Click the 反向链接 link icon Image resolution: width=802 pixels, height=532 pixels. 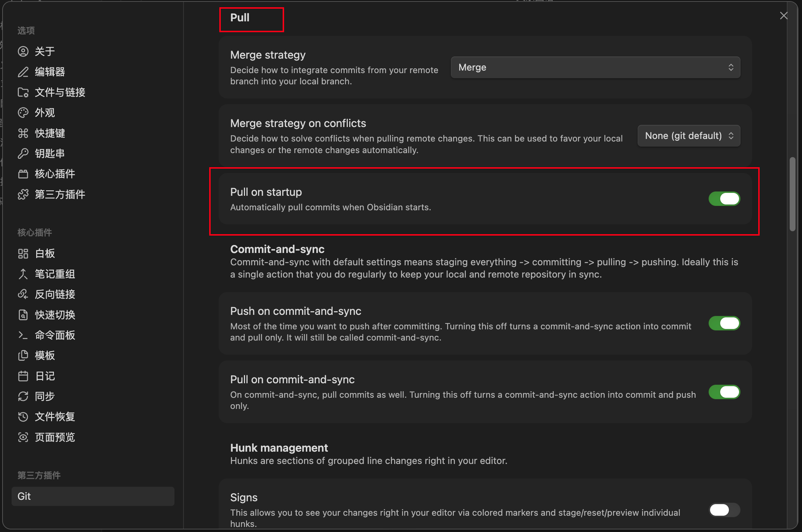pyautogui.click(x=23, y=294)
